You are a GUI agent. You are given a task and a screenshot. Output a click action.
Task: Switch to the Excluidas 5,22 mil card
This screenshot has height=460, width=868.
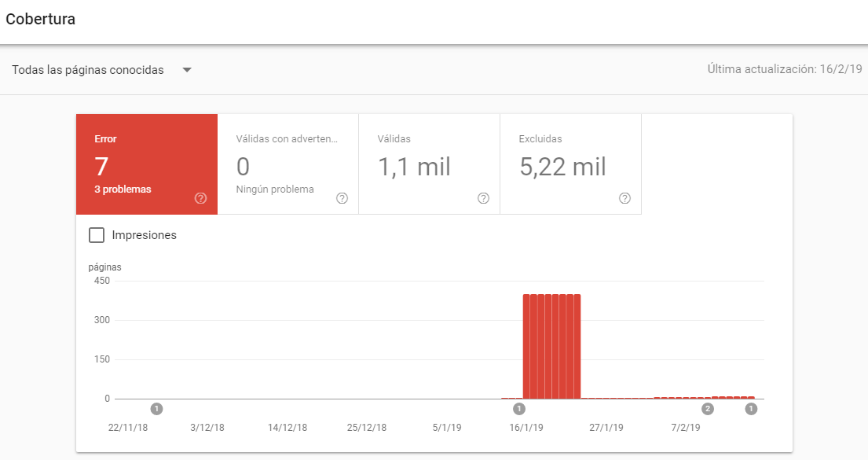point(570,164)
